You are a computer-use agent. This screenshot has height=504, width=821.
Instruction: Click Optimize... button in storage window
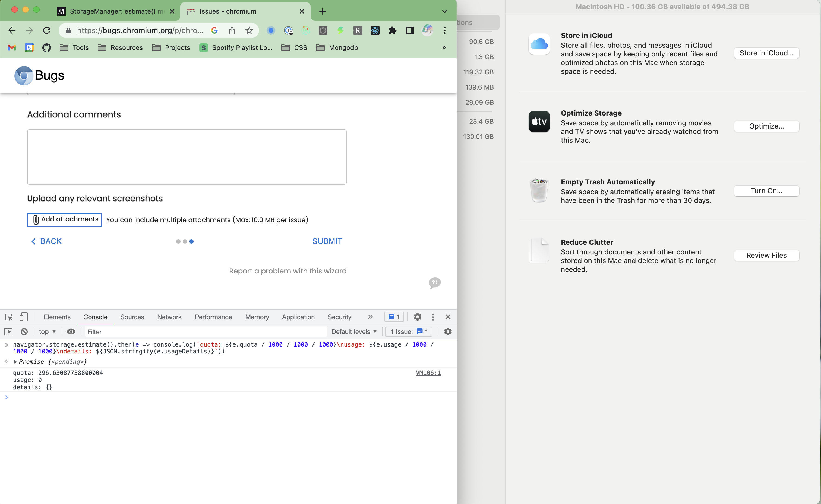pyautogui.click(x=766, y=126)
